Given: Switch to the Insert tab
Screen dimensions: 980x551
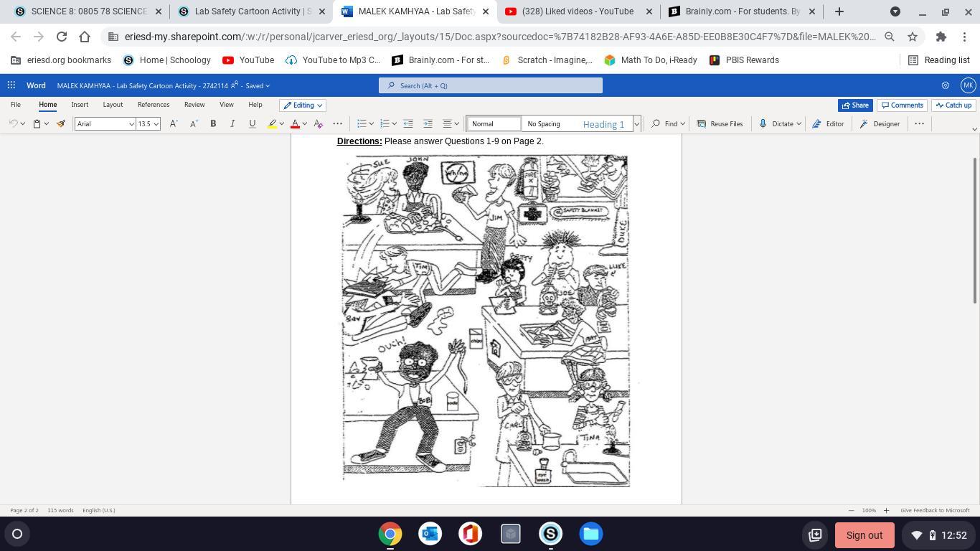Looking at the screenshot, I should (80, 105).
